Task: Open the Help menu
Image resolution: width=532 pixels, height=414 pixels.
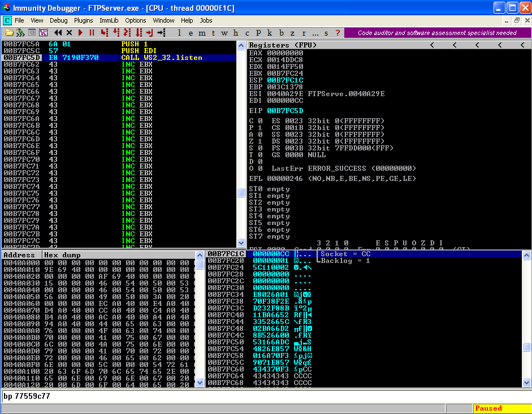Action: 187,20
